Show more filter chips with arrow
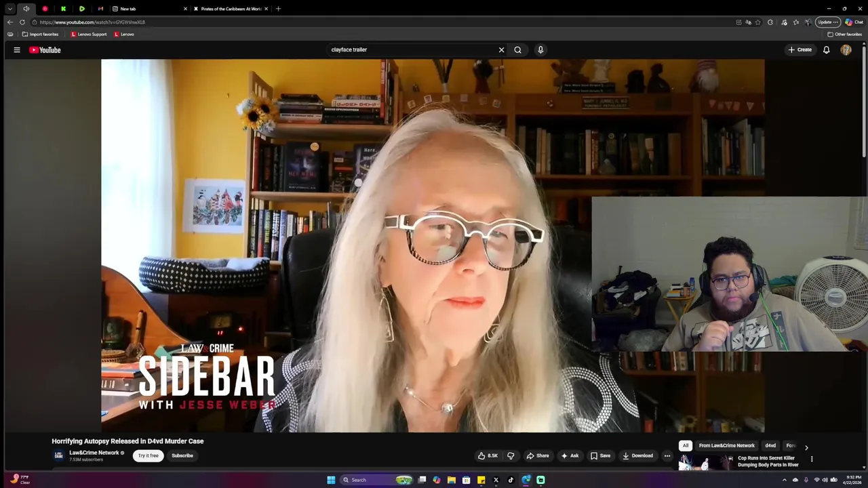868x488 pixels. [x=806, y=447]
